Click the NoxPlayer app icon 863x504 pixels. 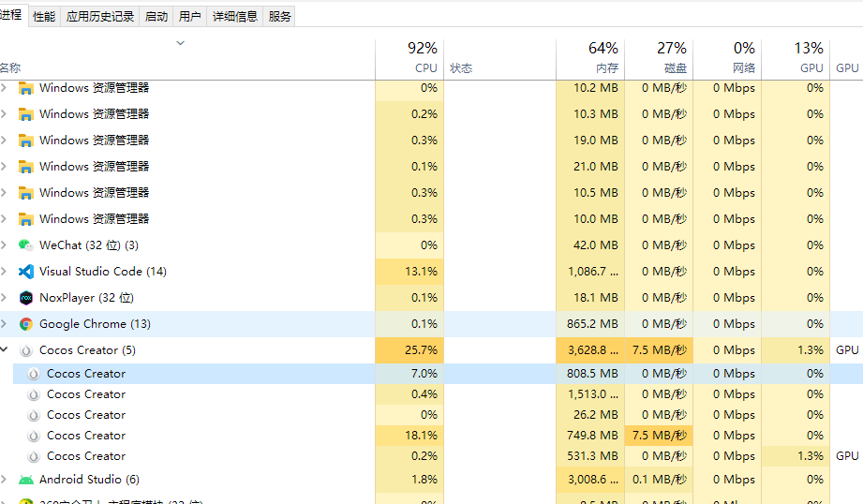(x=26, y=298)
